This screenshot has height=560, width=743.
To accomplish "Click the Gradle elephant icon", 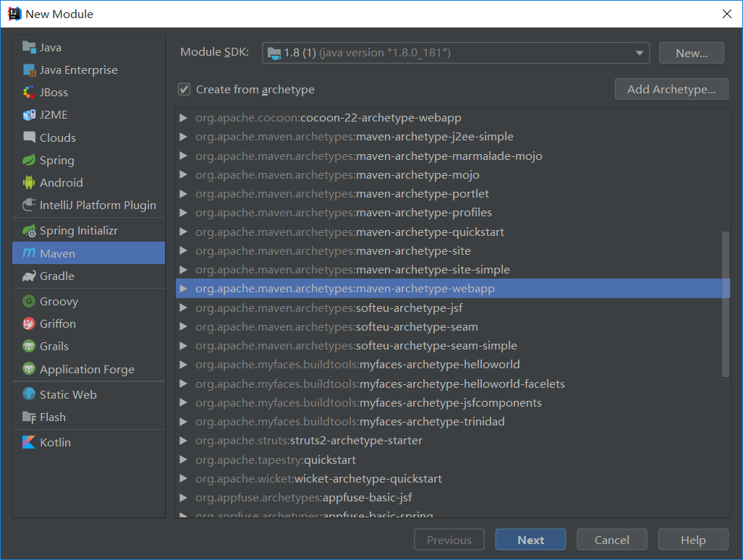I will pos(29,276).
